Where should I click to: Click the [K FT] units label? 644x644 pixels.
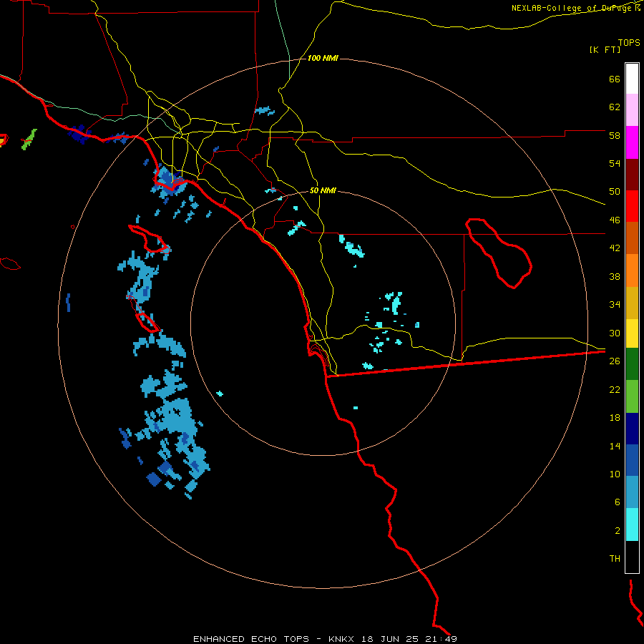605,49
